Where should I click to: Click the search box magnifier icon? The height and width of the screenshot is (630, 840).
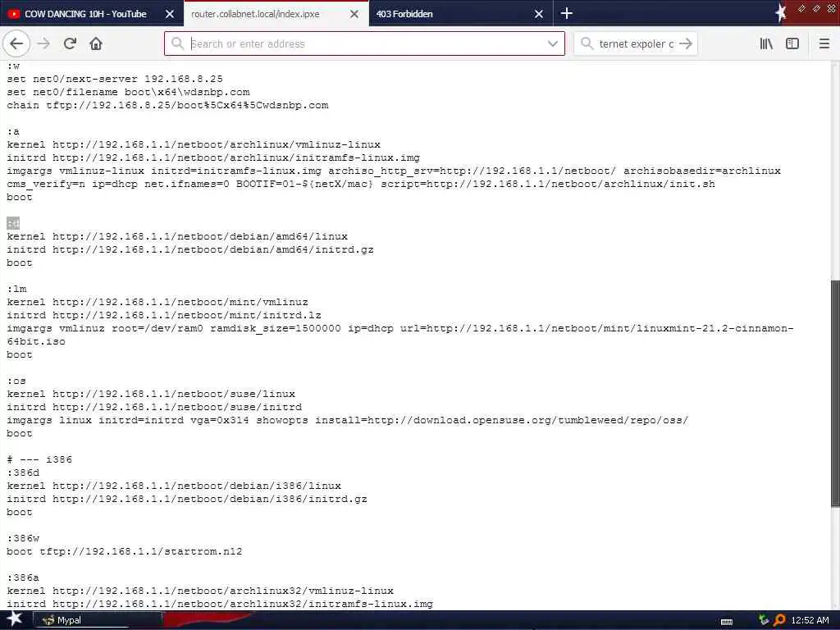click(x=587, y=43)
